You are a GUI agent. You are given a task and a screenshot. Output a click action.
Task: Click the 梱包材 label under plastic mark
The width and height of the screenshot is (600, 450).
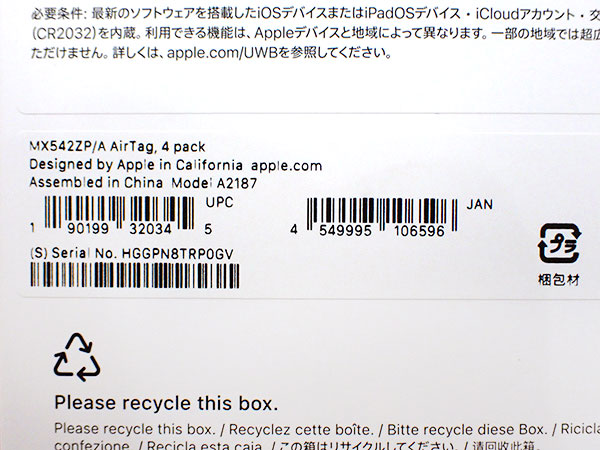point(559,280)
